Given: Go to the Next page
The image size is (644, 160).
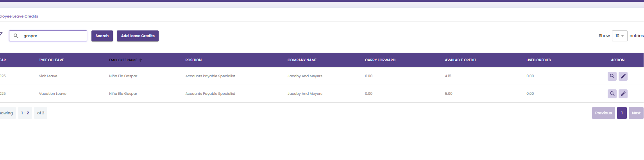Looking at the screenshot, I should click(x=636, y=113).
